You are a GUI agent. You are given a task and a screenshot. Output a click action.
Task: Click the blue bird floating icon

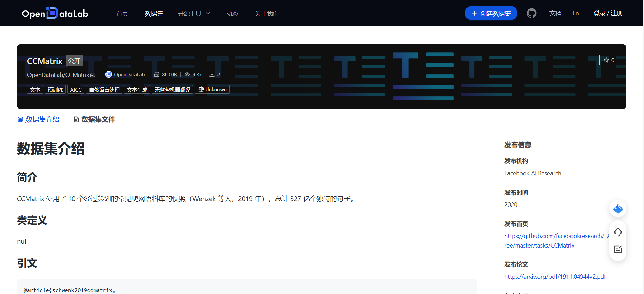[618, 209]
